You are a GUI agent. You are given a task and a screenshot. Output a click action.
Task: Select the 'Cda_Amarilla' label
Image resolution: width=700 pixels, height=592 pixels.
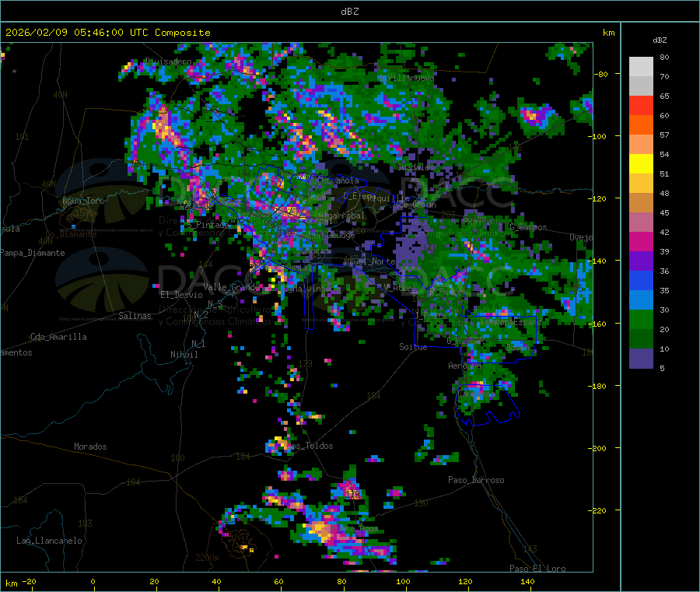(x=58, y=337)
